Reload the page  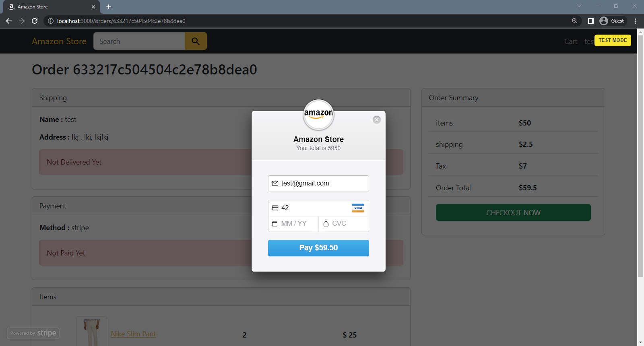(x=35, y=21)
